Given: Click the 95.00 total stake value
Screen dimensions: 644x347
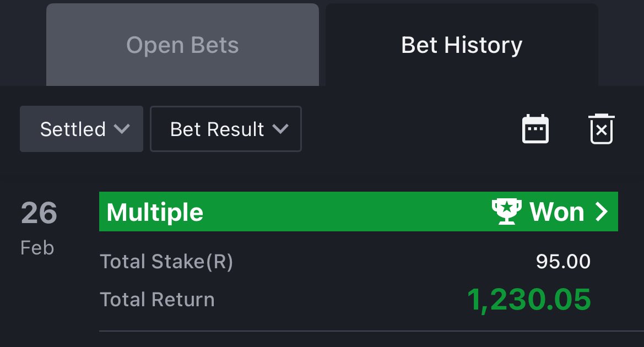Looking at the screenshot, I should 563,262.
